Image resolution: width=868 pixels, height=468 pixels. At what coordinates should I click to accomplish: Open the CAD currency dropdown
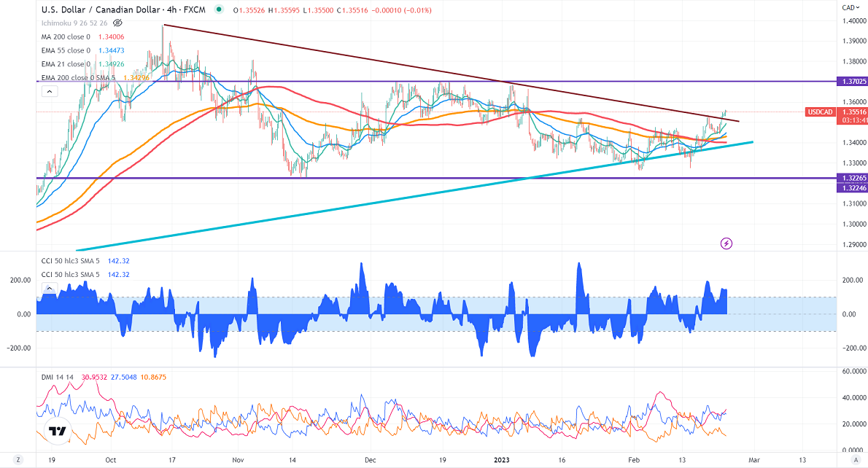point(849,7)
